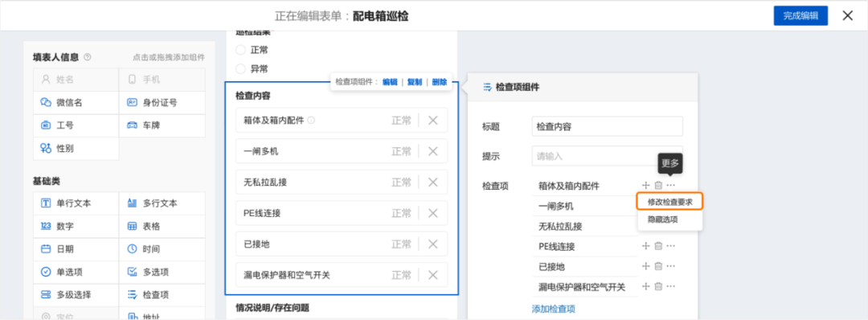Viewport: 868px width, 320px height.
Task: Add the 身份证号 component
Action: [x=162, y=103]
